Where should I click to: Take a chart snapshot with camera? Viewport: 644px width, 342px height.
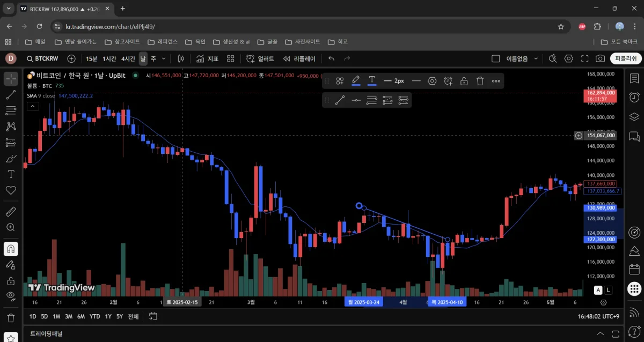(601, 58)
